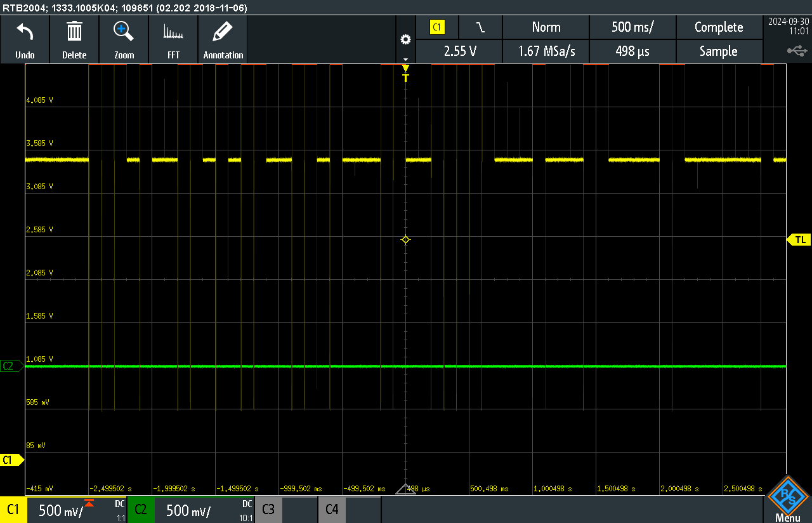812x523 pixels.
Task: Click the Undo icon
Action: pyautogui.click(x=25, y=39)
